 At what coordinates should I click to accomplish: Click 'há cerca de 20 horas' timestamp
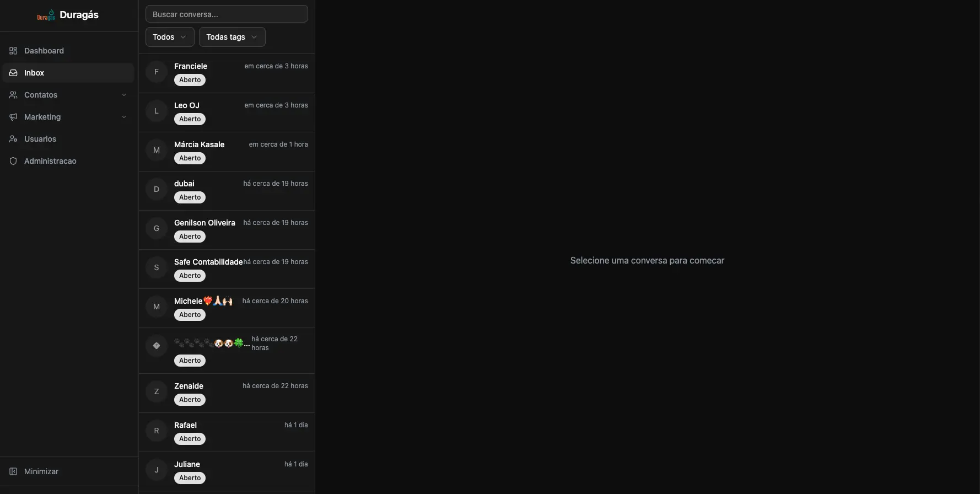tap(275, 301)
